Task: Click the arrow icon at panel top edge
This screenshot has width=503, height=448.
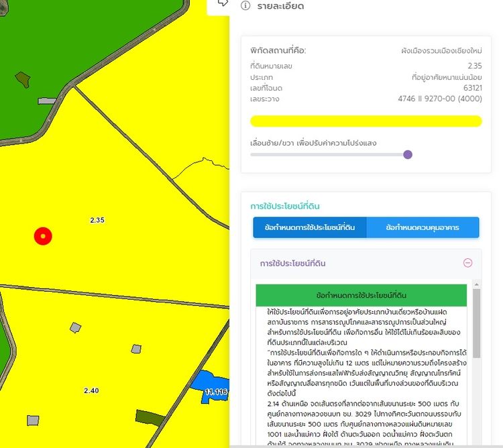Action: (223, 3)
